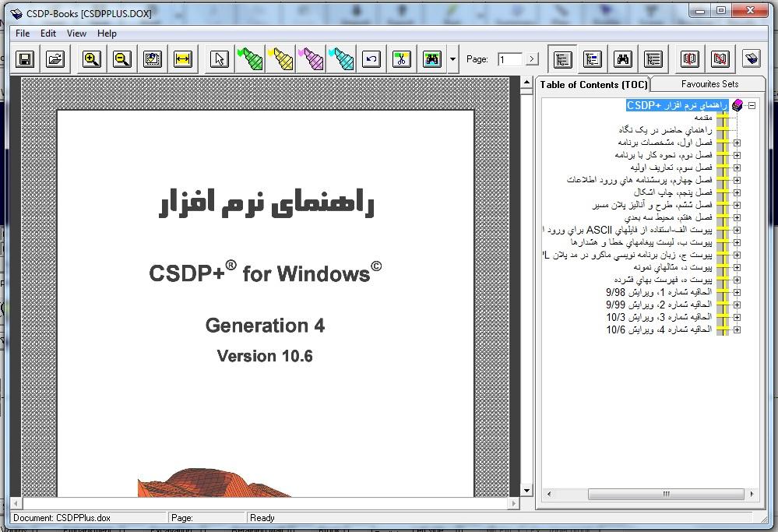Select the scissors cut tool
This screenshot has height=532, width=778.
point(401,59)
